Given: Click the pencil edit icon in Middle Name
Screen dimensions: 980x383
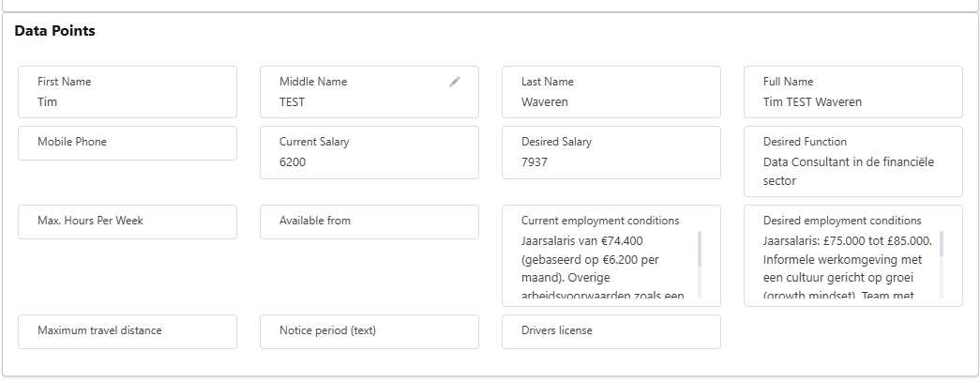Looking at the screenshot, I should (x=455, y=82).
